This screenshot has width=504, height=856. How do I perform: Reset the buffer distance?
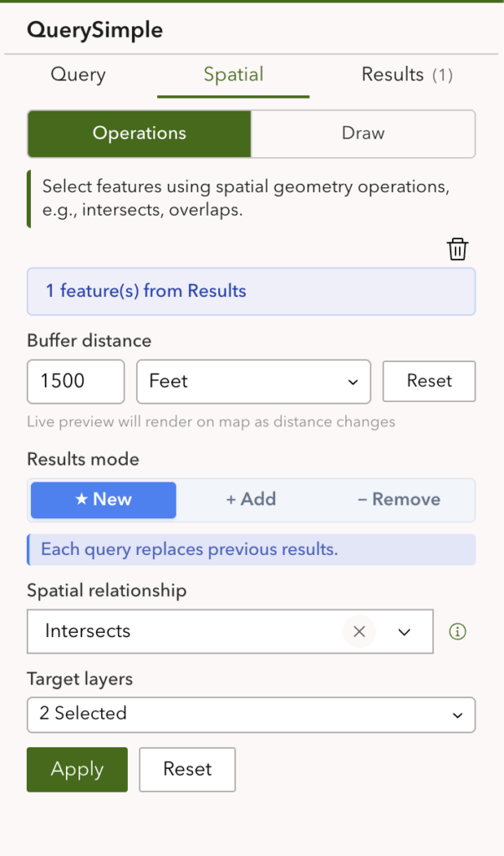[x=429, y=381]
